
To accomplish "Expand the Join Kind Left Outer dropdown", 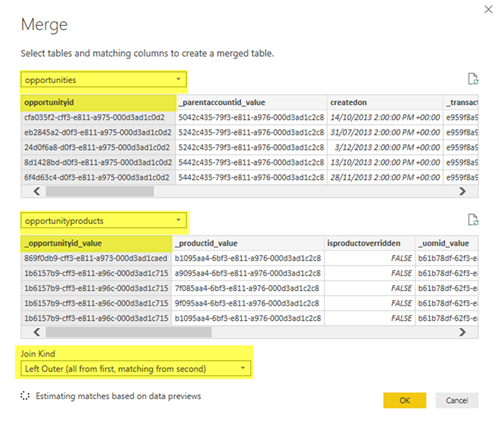I will tap(136, 369).
